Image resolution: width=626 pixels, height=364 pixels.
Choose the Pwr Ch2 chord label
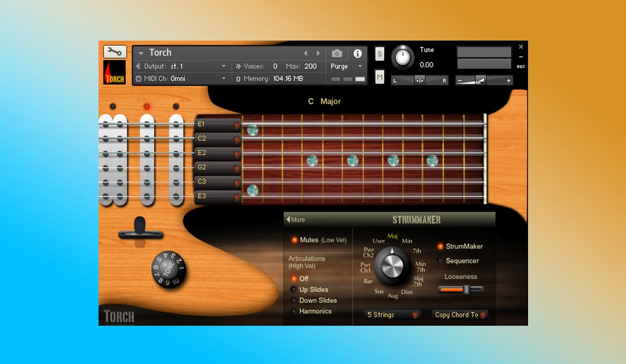click(x=369, y=252)
